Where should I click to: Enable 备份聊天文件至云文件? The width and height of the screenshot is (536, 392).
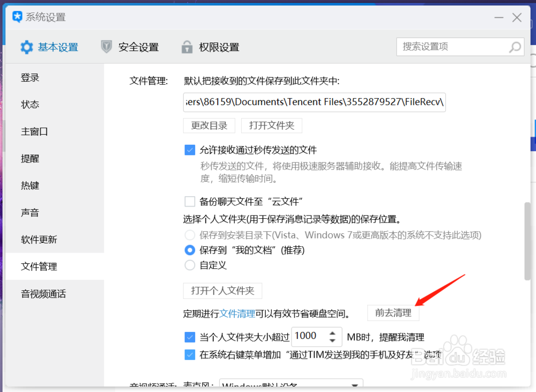190,201
